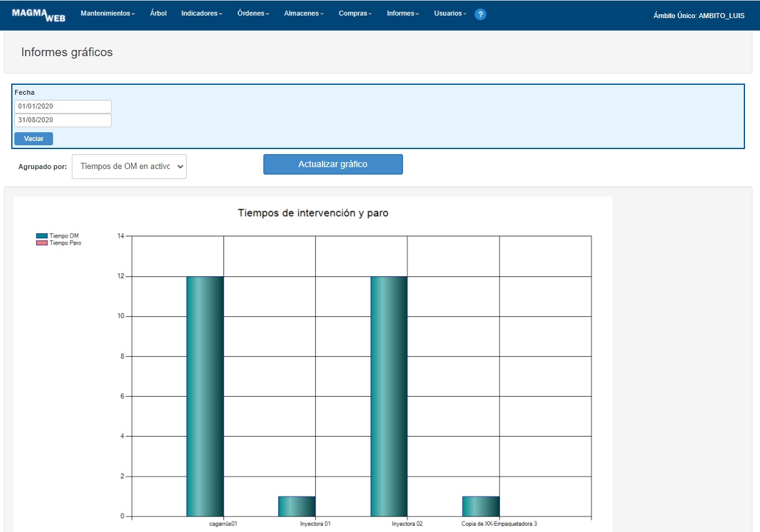The width and height of the screenshot is (760, 532).
Task: Click the Tiempo Paro legend text
Action: pyautogui.click(x=66, y=243)
